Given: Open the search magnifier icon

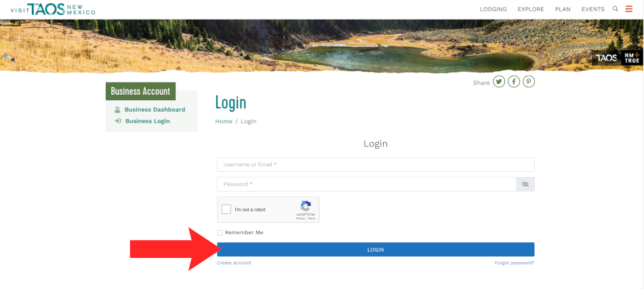Looking at the screenshot, I should [x=616, y=9].
